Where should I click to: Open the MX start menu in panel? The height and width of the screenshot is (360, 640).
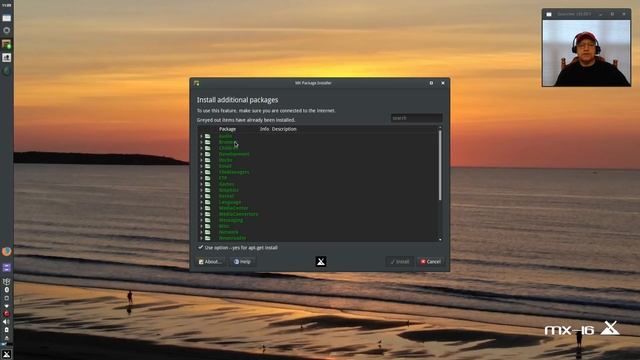coord(6,354)
